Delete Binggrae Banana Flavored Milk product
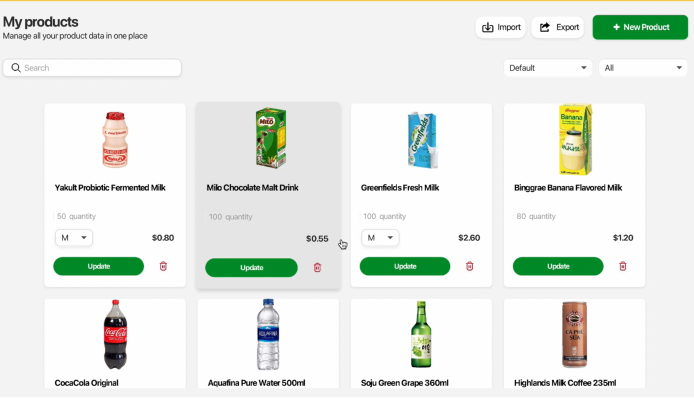 [623, 266]
